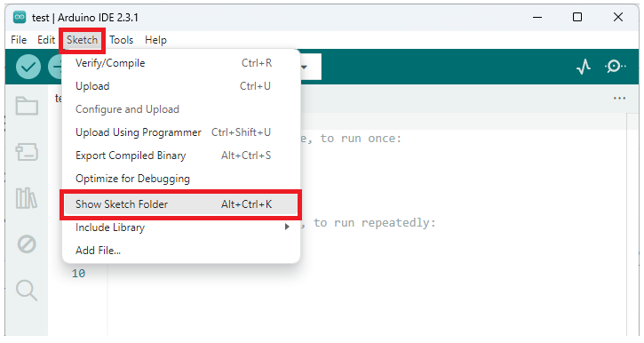The height and width of the screenshot is (343, 644).
Task: Click the editor vertical scrollbar
Action: coord(632,224)
